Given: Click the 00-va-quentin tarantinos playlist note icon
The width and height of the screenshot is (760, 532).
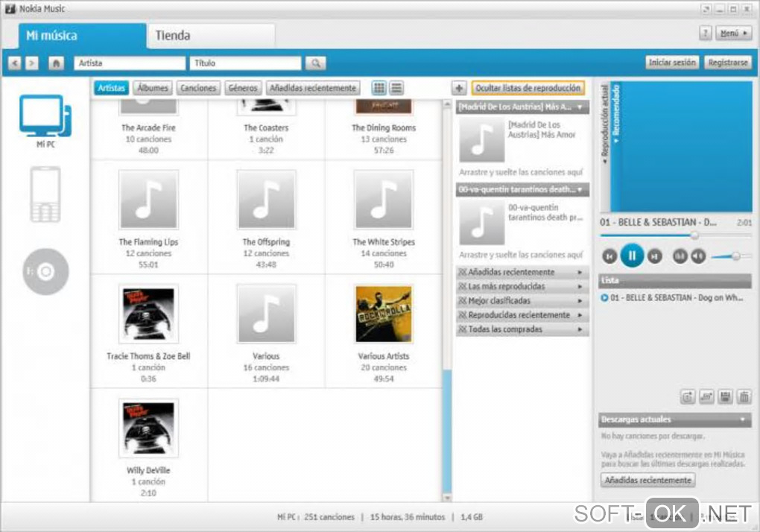Looking at the screenshot, I should coord(482,222).
